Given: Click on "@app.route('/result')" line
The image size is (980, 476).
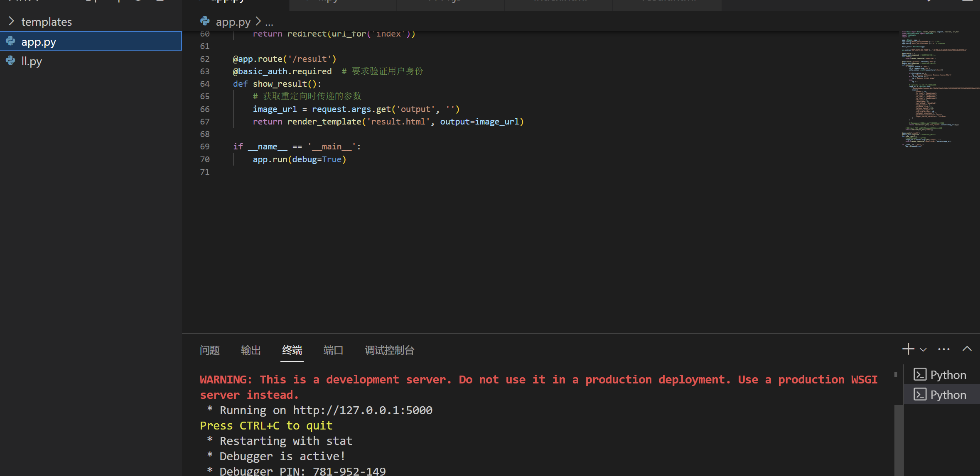Looking at the screenshot, I should click(x=285, y=59).
